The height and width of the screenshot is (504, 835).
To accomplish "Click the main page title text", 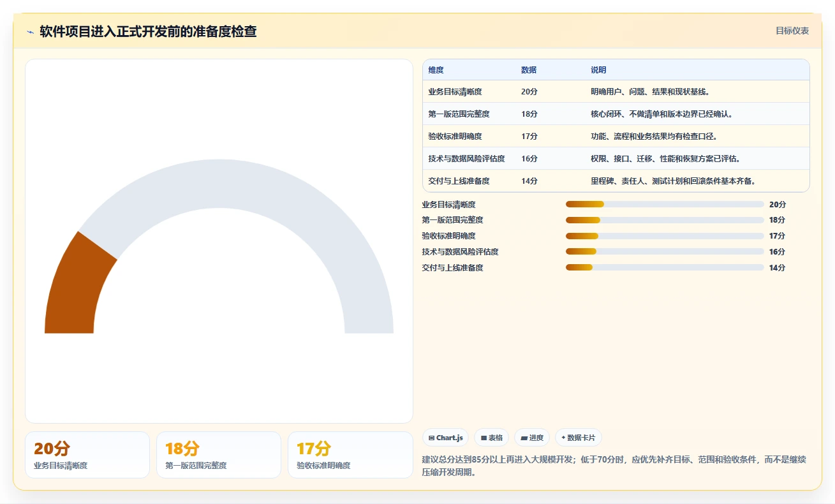I will point(148,31).
